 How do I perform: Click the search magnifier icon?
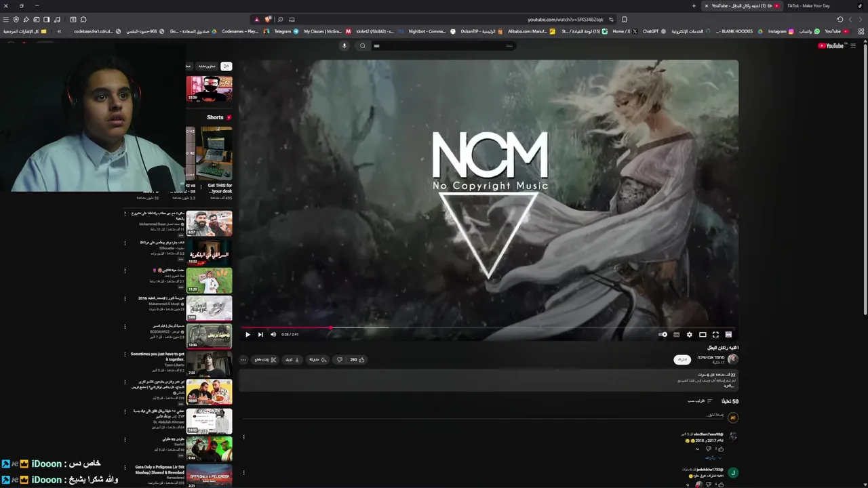[362, 45]
